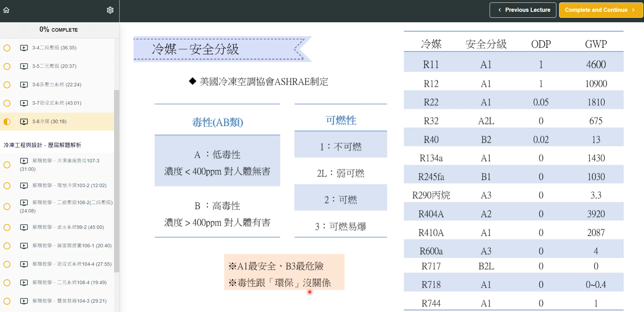Image resolution: width=644 pixels, height=312 pixels.
Task: Click video icon for 莫里爾線圖106-1
Action: coord(24,246)
